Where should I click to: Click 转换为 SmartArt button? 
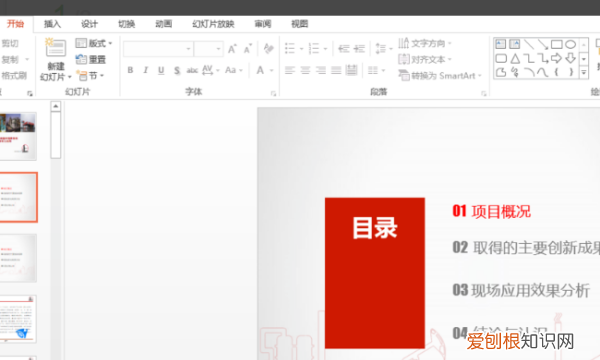440,76
